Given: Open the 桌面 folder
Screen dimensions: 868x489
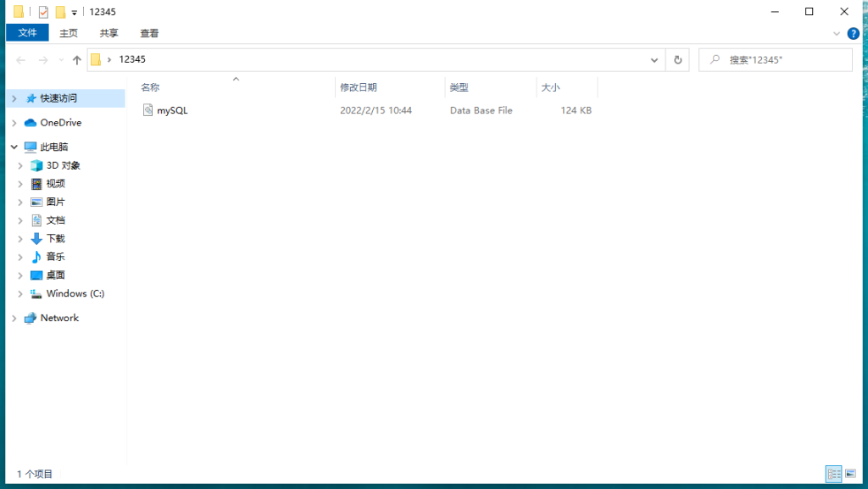Looking at the screenshot, I should click(x=55, y=275).
